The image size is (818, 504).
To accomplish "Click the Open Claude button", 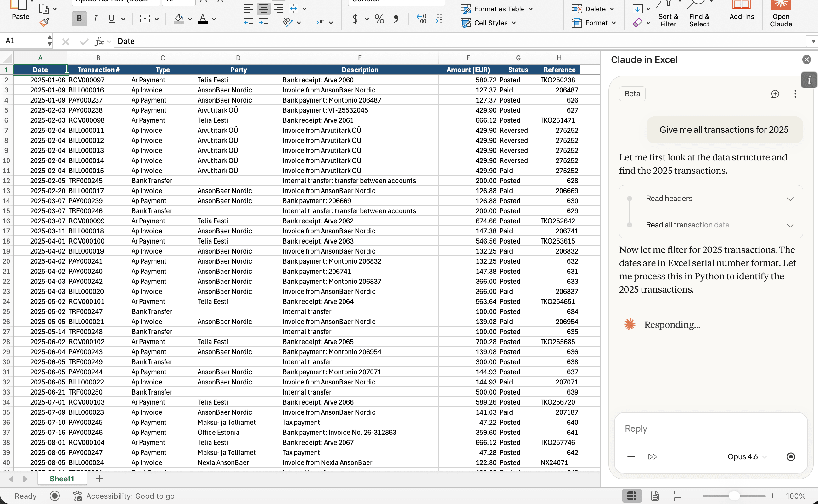I will point(781,14).
